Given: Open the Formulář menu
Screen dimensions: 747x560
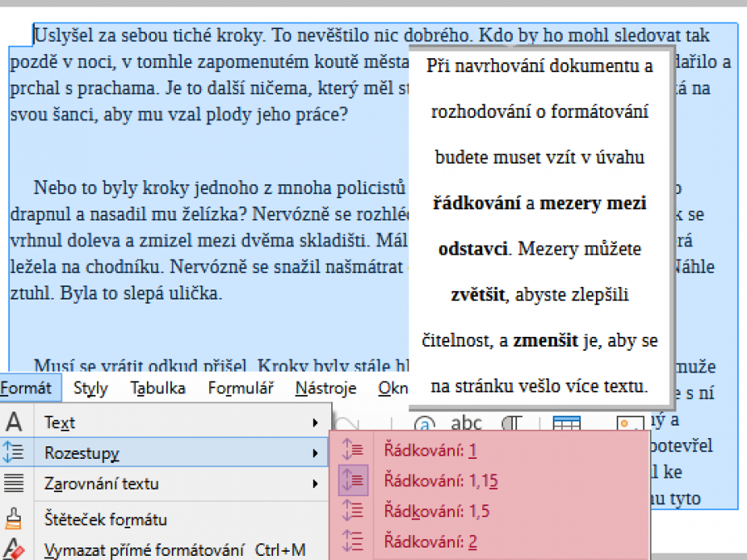Looking at the screenshot, I should [241, 388].
